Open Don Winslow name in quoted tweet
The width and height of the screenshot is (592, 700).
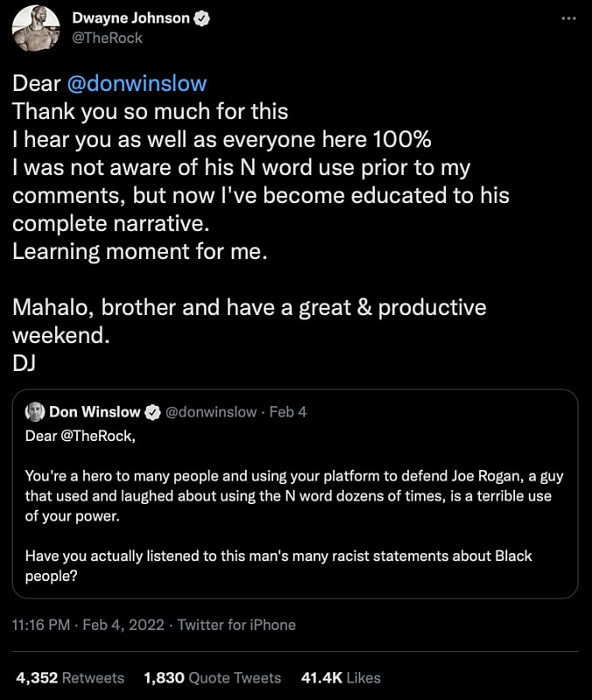[95, 411]
